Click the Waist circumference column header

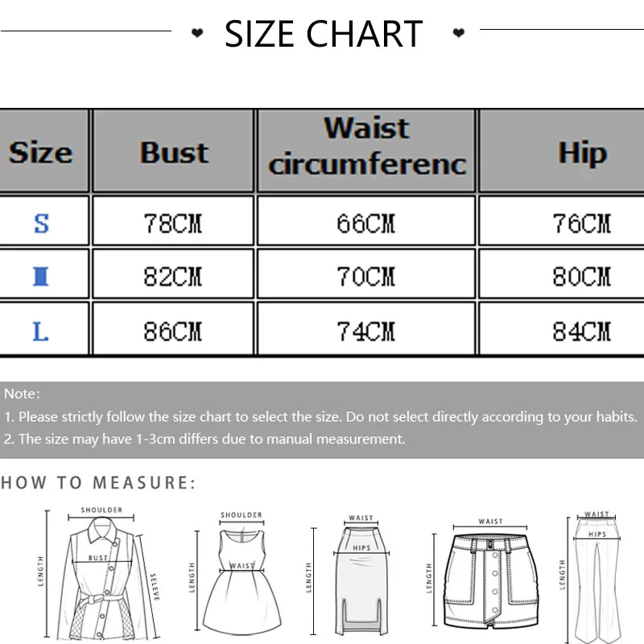click(x=367, y=147)
